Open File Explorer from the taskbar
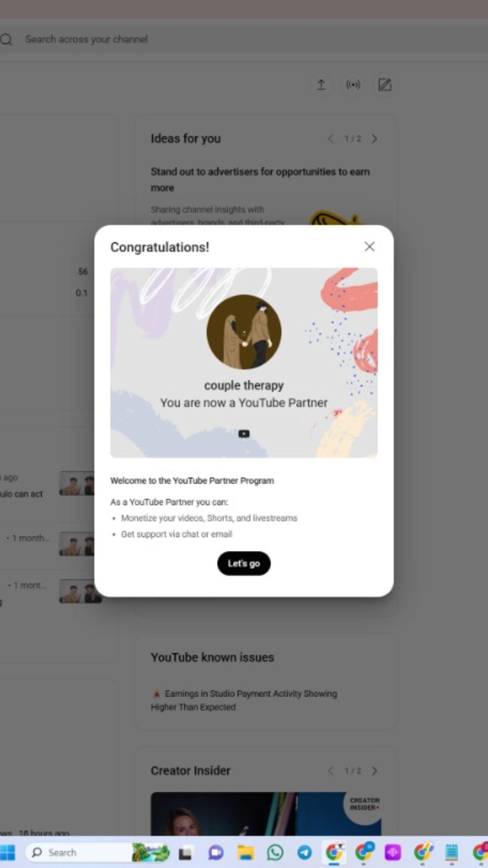Screen dimensions: 488x868 (x=245, y=853)
